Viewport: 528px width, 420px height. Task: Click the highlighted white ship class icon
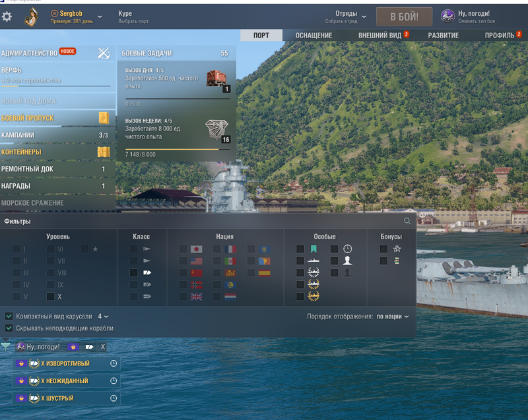[147, 273]
